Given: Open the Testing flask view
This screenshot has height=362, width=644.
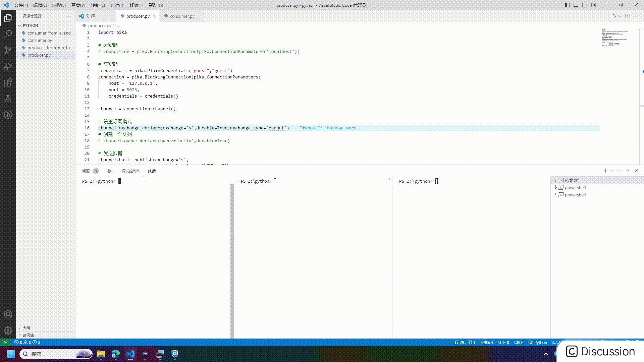Looking at the screenshot, I should (8, 99).
